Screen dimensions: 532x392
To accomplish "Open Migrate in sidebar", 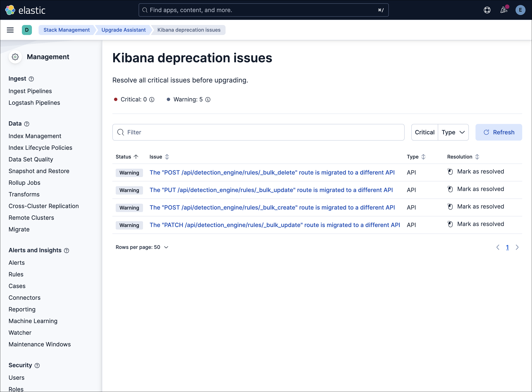I will pyautogui.click(x=19, y=229).
